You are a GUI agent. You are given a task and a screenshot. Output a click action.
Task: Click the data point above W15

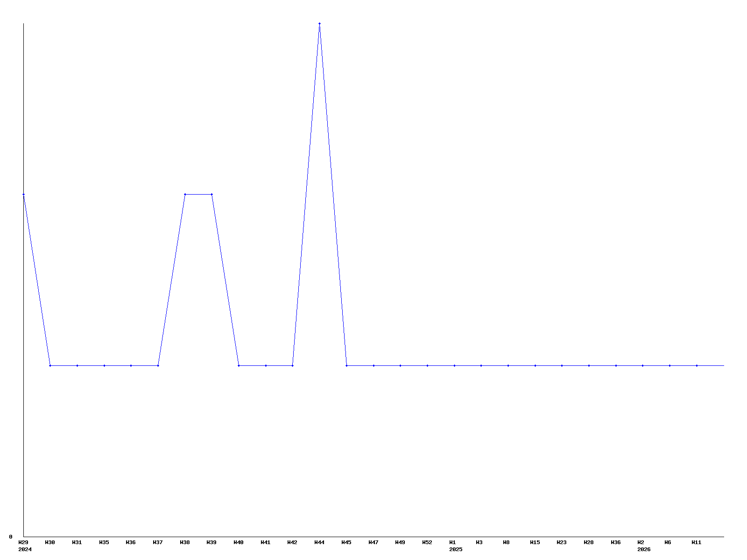click(535, 365)
